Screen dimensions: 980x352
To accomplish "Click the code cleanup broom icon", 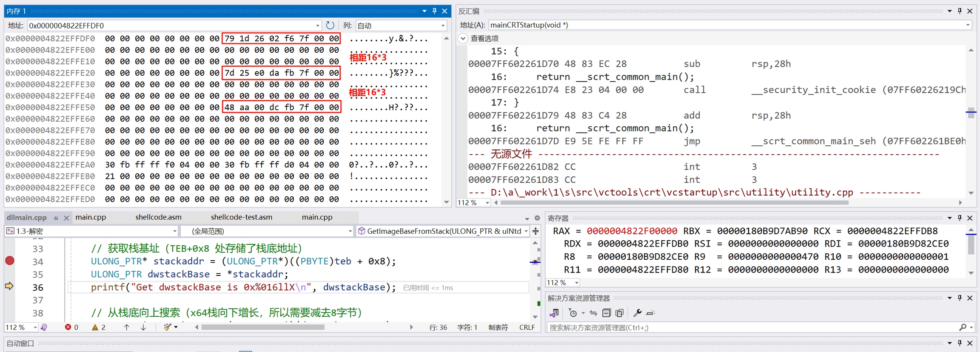I will (168, 327).
